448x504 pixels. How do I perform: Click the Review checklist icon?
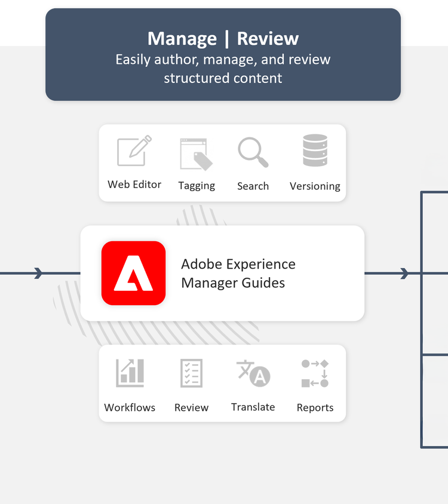191,373
